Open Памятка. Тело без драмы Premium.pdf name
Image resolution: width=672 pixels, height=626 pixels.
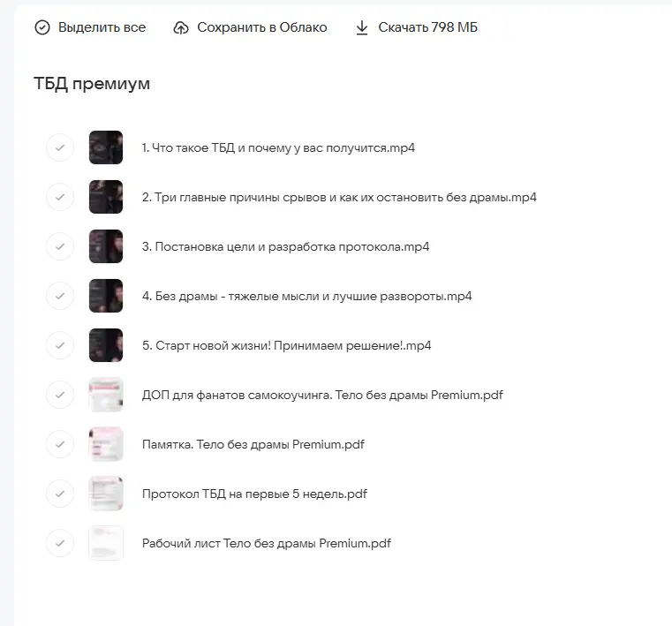pyautogui.click(x=253, y=444)
